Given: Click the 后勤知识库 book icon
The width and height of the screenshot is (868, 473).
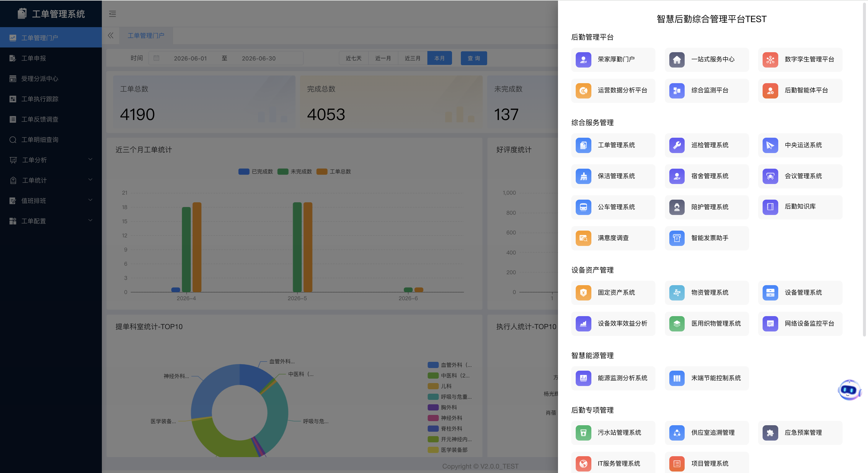Looking at the screenshot, I should tap(770, 207).
